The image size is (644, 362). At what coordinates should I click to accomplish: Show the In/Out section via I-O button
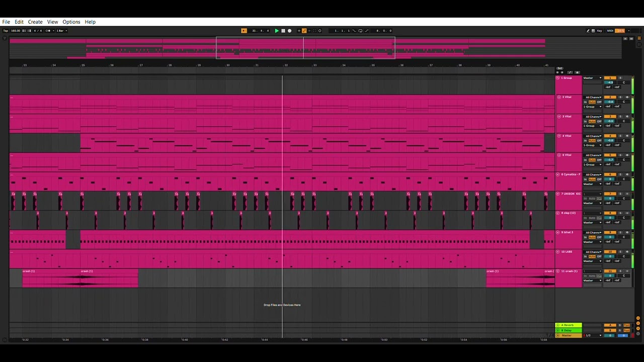tap(638, 318)
